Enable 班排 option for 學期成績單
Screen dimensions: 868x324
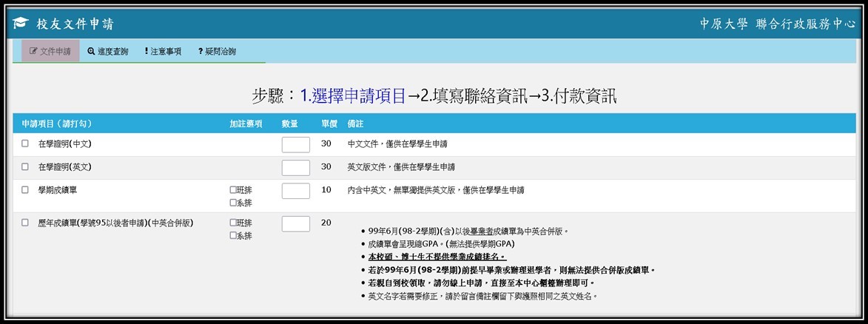[x=233, y=190]
